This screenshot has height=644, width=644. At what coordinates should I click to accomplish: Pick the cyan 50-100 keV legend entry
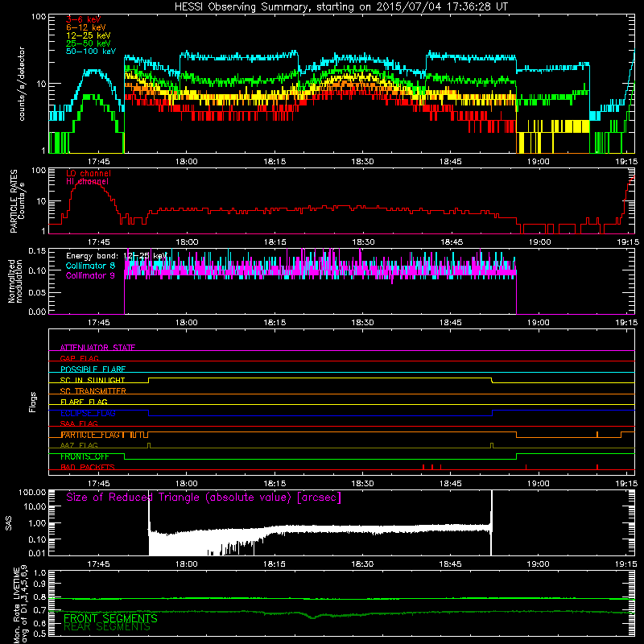click(x=91, y=52)
